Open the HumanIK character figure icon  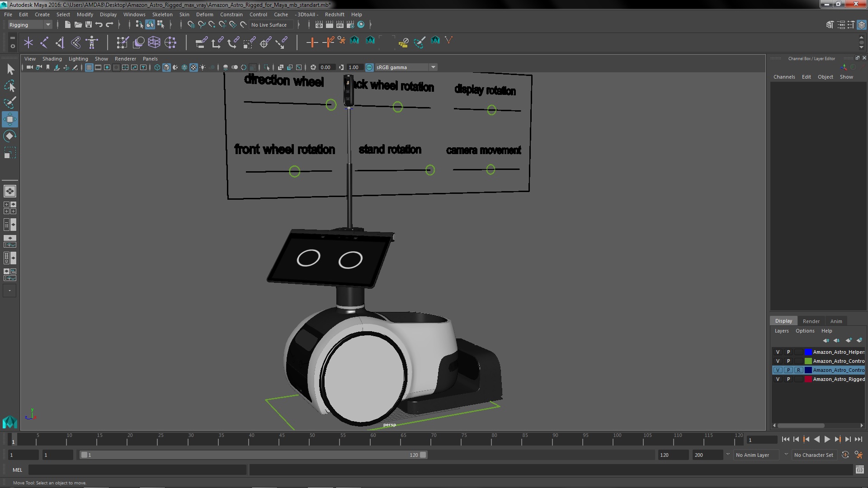tap(92, 42)
